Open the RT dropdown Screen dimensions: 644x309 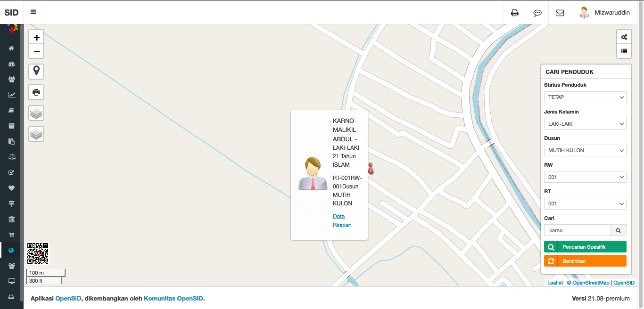(585, 203)
